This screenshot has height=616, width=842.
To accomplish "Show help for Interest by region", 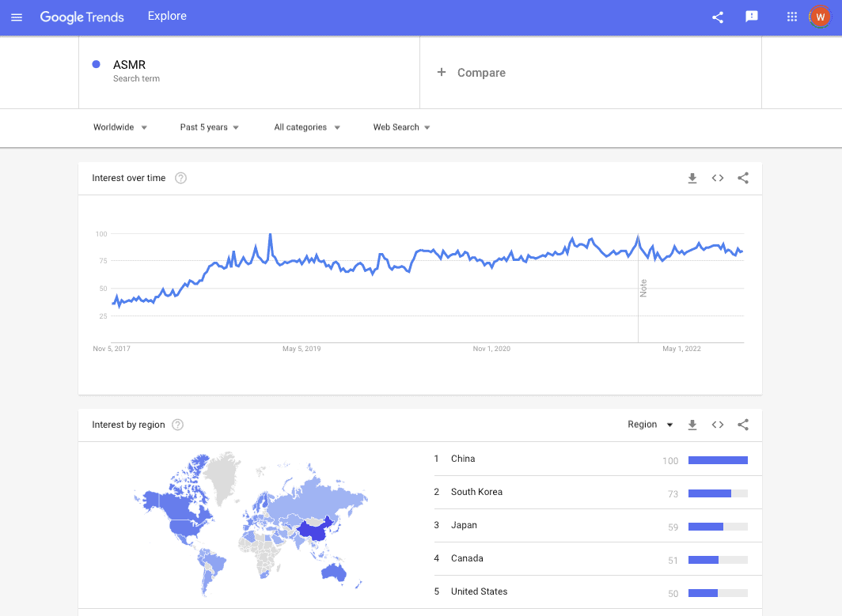I will (178, 425).
